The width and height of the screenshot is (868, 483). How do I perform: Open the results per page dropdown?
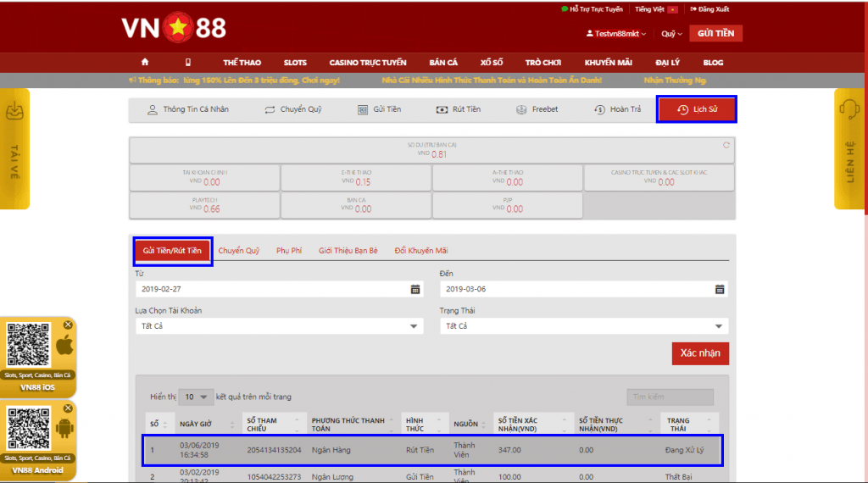(196, 397)
